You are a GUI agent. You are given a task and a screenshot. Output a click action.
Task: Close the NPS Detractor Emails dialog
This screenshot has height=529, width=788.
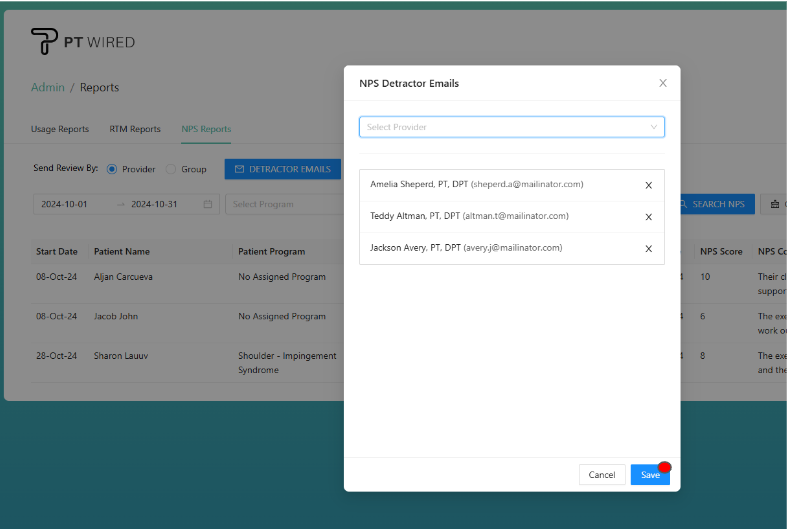point(662,83)
